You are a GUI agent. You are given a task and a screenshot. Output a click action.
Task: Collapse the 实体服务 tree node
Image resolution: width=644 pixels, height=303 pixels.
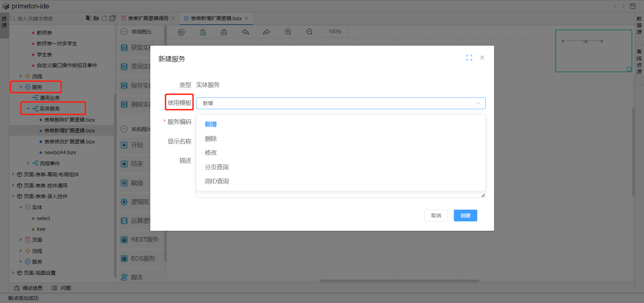point(28,109)
